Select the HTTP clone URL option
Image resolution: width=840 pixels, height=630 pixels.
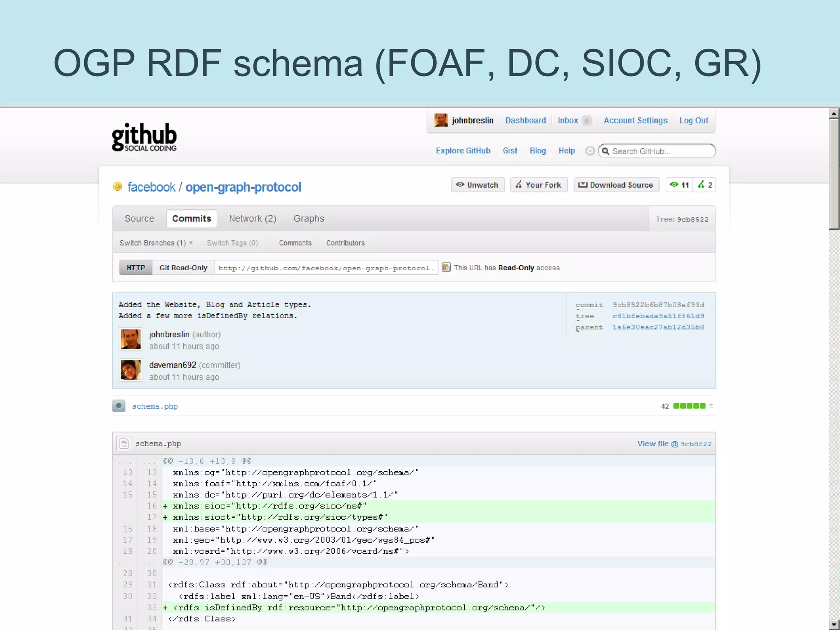[x=136, y=268]
